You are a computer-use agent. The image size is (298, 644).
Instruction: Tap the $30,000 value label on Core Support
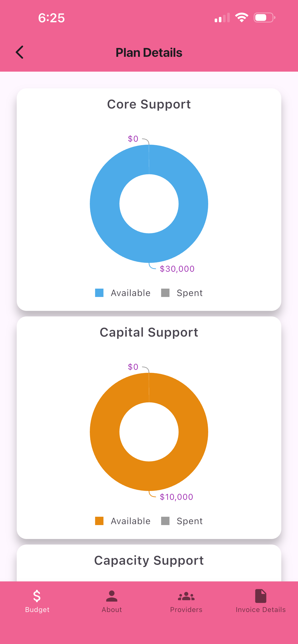pyautogui.click(x=176, y=268)
